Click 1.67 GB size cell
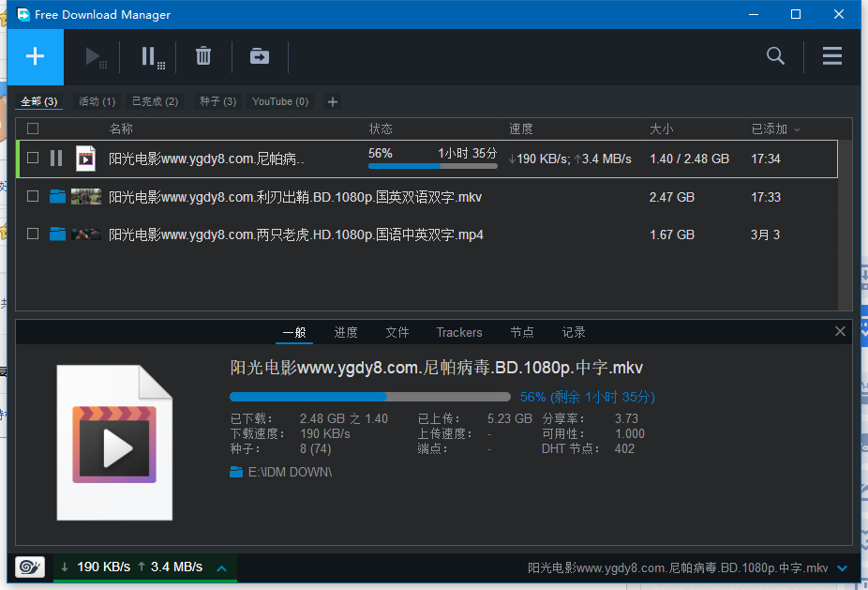Image resolution: width=868 pixels, height=590 pixels. pyautogui.click(x=671, y=234)
